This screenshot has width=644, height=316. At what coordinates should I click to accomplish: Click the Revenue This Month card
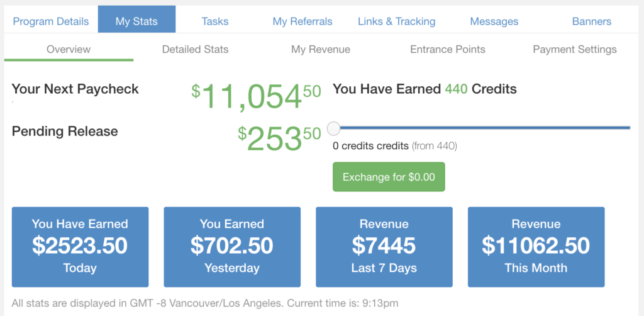(536, 247)
